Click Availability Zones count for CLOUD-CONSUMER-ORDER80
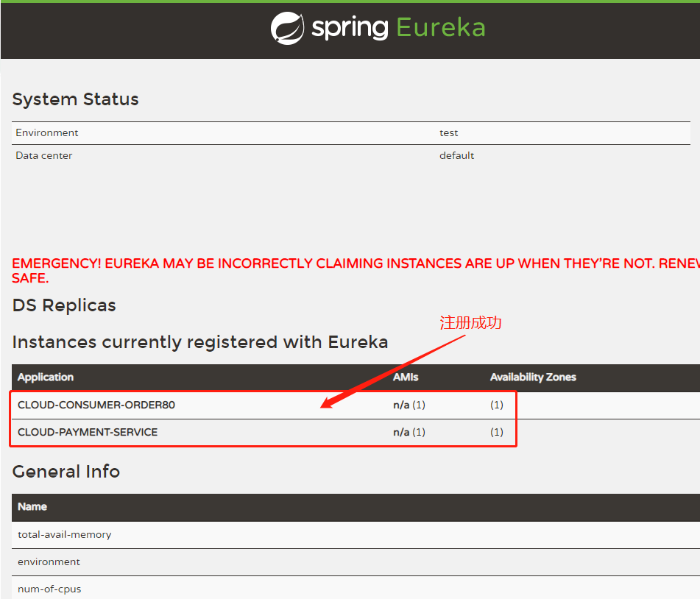 click(x=497, y=405)
